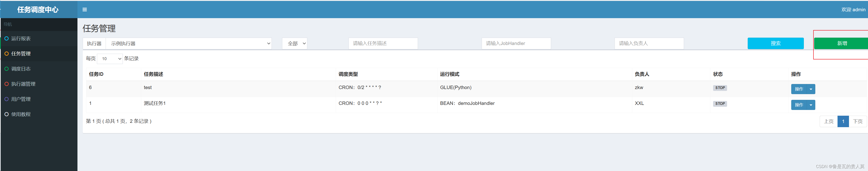Screen dimensions: 868x171
Task: Open 使用教程 in the sidebar
Action: [39, 114]
